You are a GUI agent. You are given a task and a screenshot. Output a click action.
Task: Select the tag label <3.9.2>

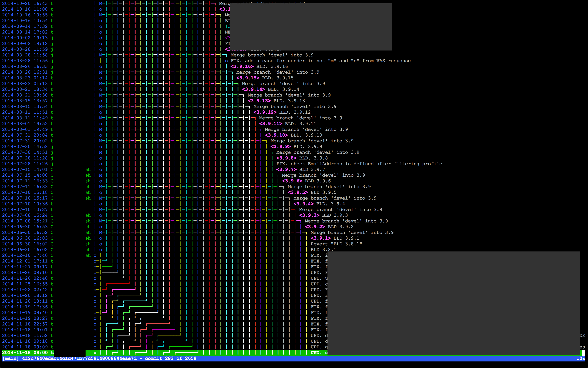pos(315,227)
